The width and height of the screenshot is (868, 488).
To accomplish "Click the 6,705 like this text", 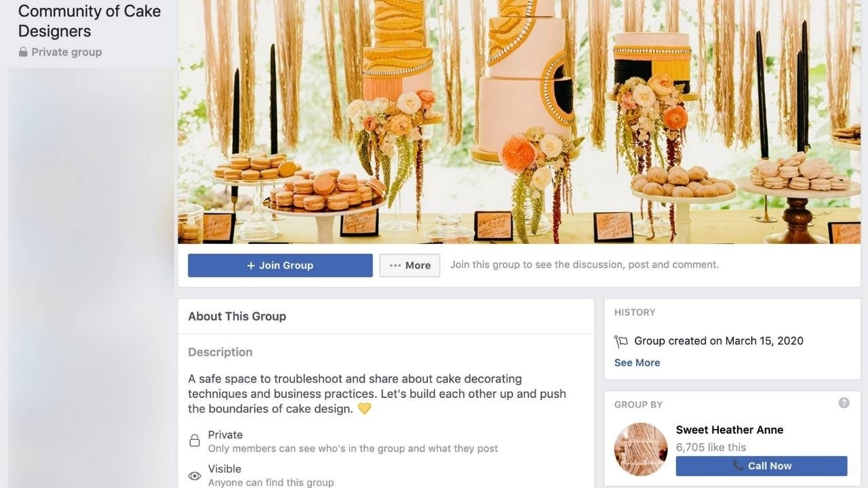I will 711,447.
